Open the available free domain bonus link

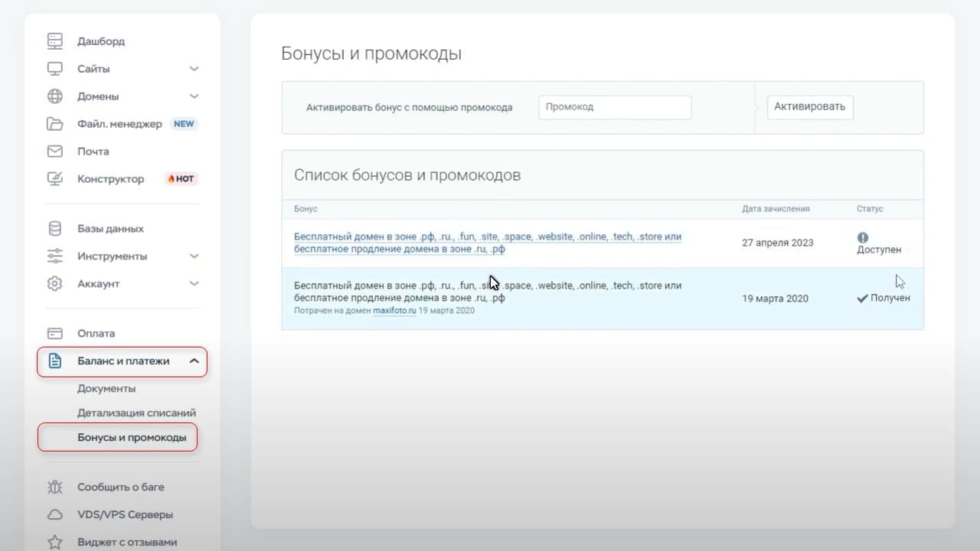coord(488,243)
